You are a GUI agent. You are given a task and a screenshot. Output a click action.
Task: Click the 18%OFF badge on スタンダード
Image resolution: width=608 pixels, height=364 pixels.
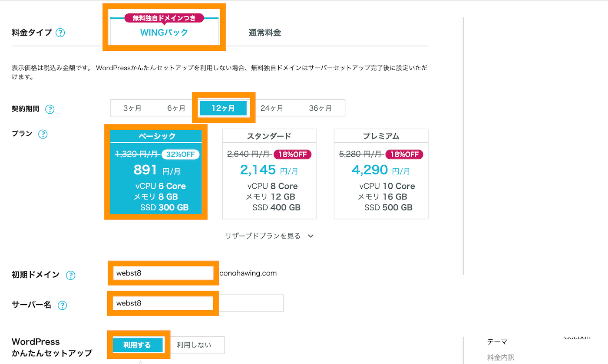[x=293, y=154]
